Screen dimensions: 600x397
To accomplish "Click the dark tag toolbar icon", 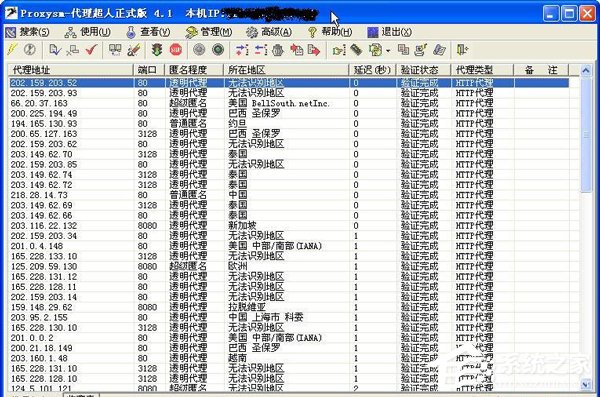I will pos(356,50).
